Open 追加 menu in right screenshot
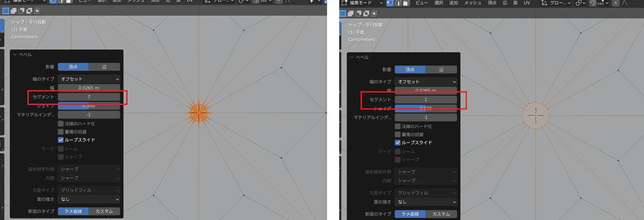The height and width of the screenshot is (220, 644). click(453, 3)
